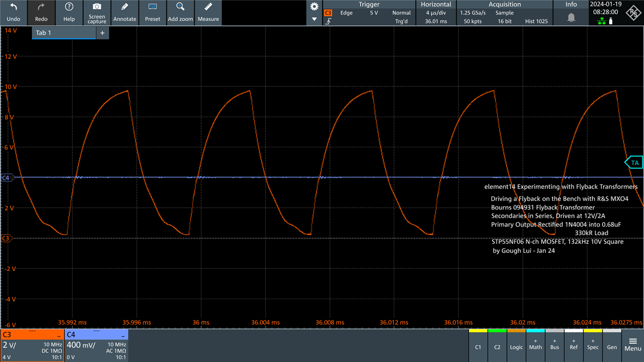The image size is (644, 362).
Task: Open the settings gear icon
Action: (x=314, y=7)
